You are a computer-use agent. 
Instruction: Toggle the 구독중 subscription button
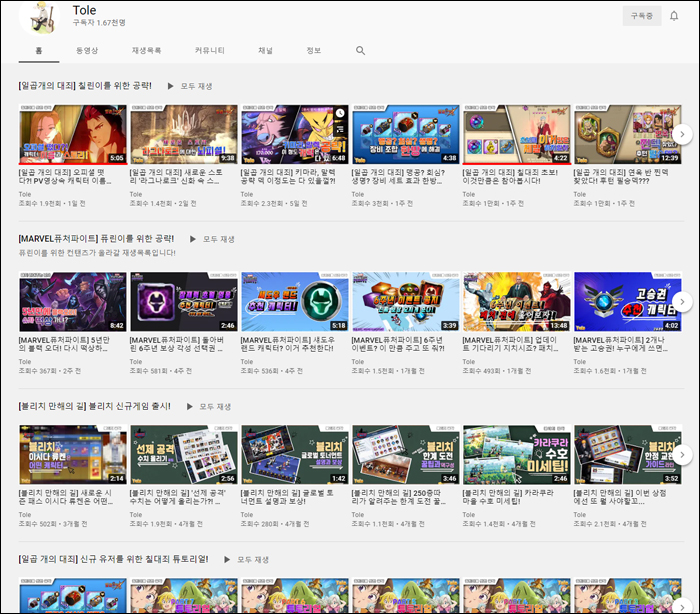[x=642, y=16]
